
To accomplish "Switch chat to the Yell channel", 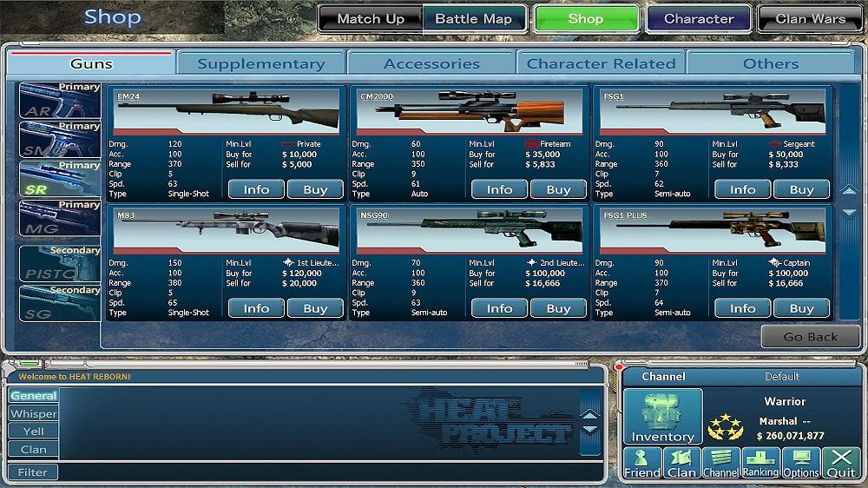I will [x=34, y=432].
